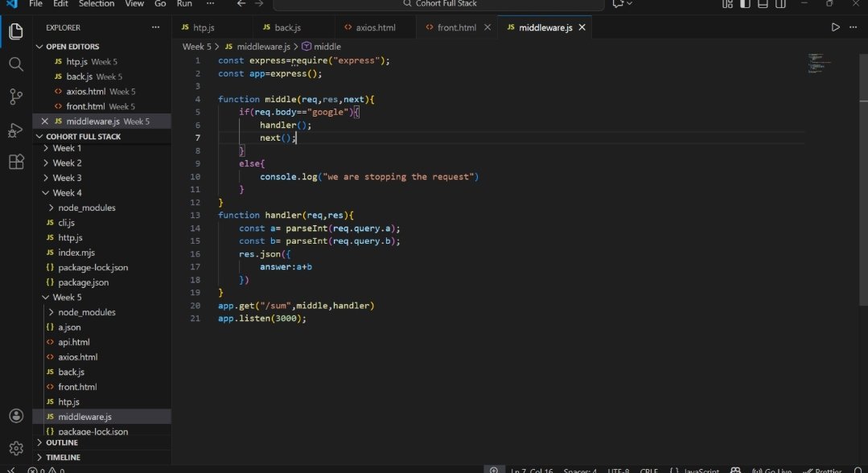Viewport: 868px width, 473px height.
Task: Toggle the bottom panel
Action: [763, 4]
